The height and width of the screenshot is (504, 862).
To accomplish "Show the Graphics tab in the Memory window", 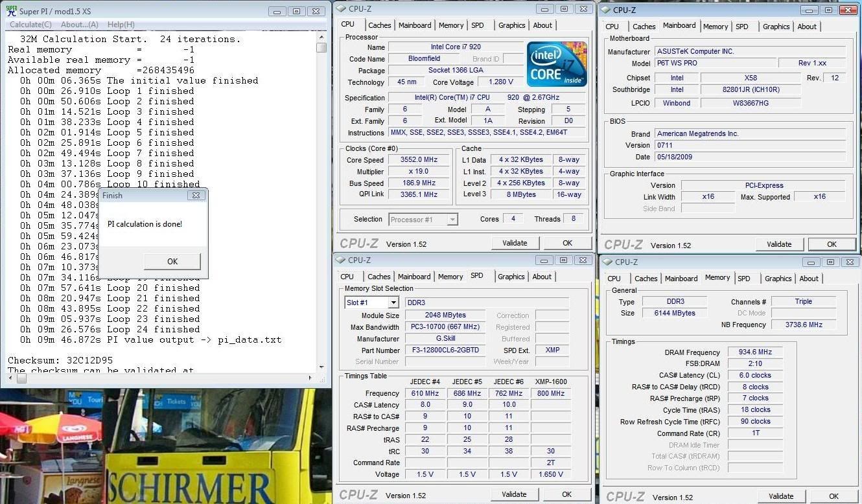I will 778,279.
